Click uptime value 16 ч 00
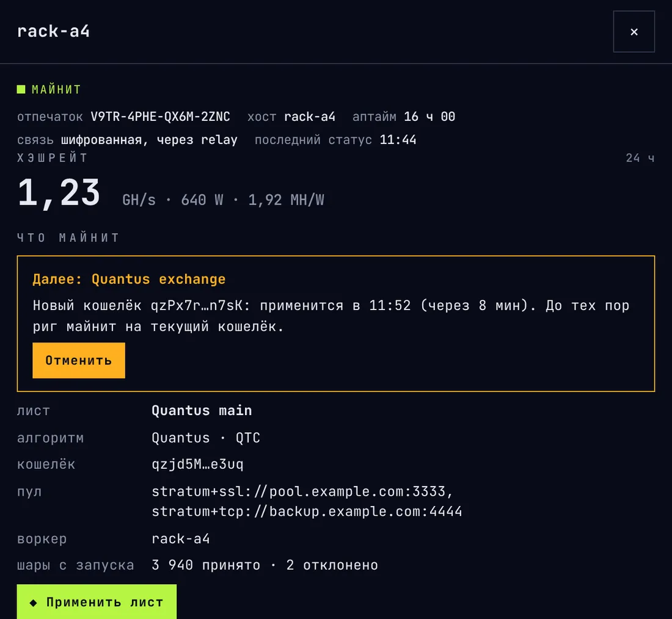 tap(429, 117)
